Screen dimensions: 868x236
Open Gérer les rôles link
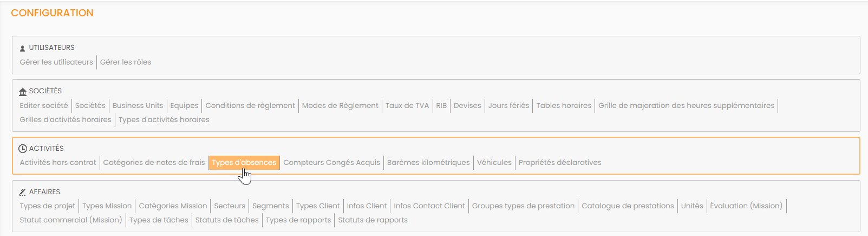tap(126, 62)
